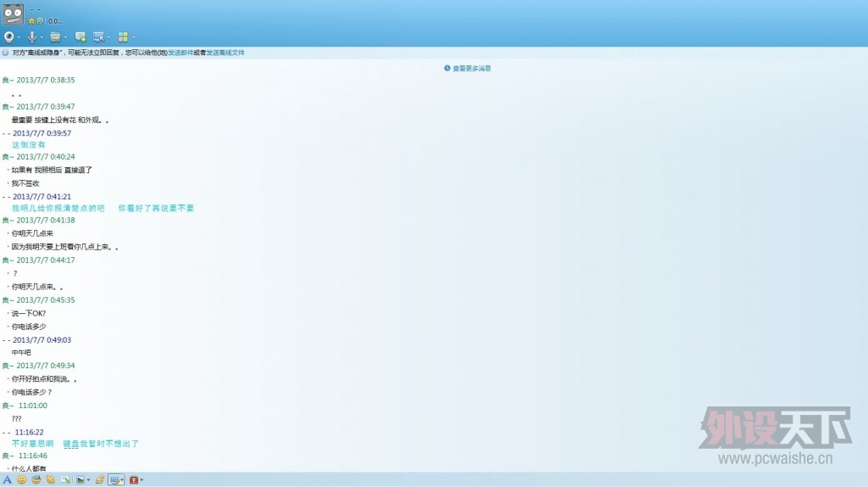Click message text 这倒没有

(28, 144)
